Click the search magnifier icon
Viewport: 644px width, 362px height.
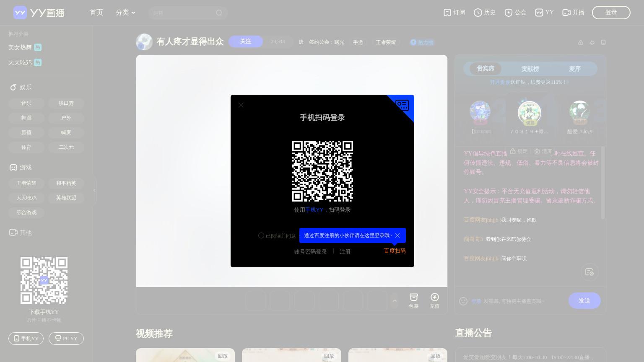[219, 13]
